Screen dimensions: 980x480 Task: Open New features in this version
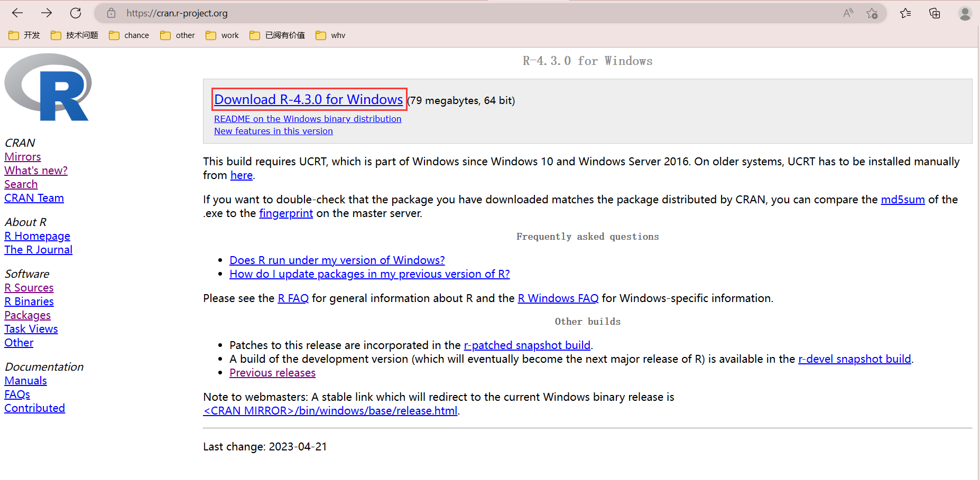pos(273,131)
